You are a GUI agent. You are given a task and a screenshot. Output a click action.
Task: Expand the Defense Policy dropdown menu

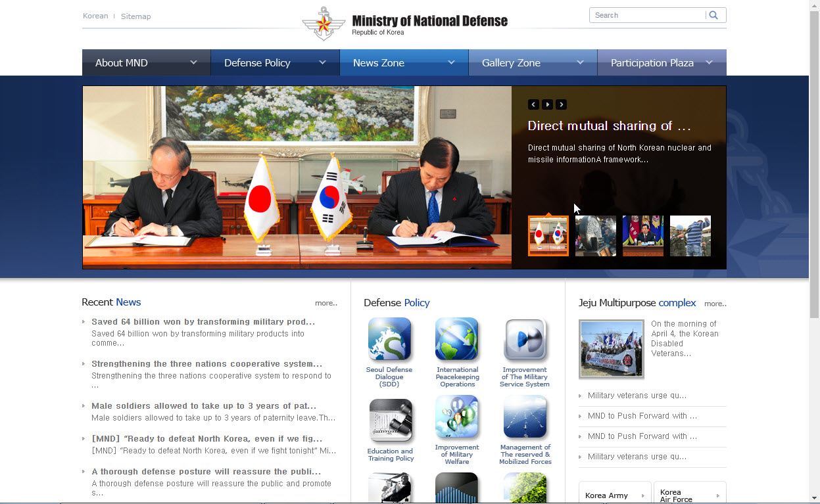275,63
